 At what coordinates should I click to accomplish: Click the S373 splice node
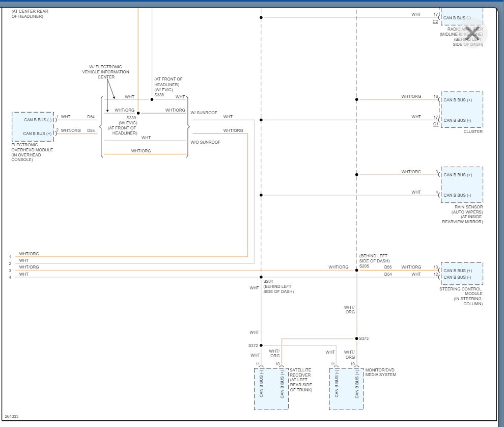point(357,338)
